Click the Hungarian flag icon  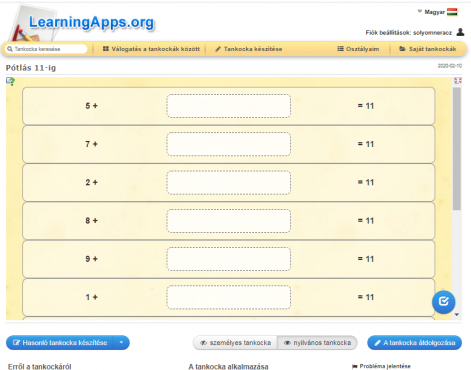point(452,12)
